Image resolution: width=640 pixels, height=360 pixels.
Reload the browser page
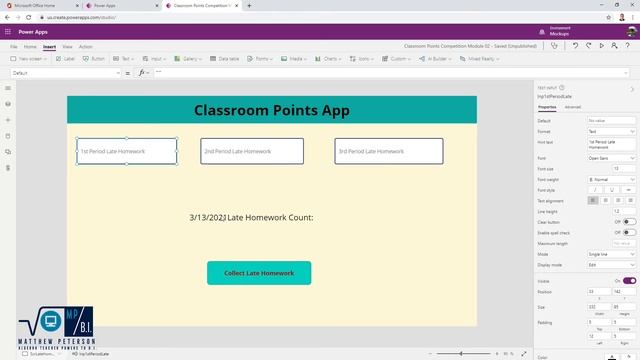click(x=29, y=18)
